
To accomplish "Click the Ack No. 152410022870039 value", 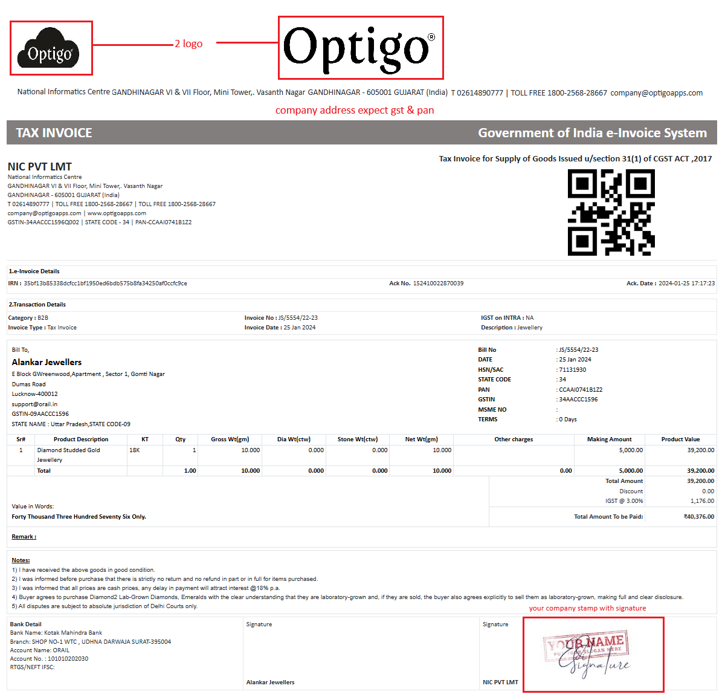I will (x=437, y=284).
